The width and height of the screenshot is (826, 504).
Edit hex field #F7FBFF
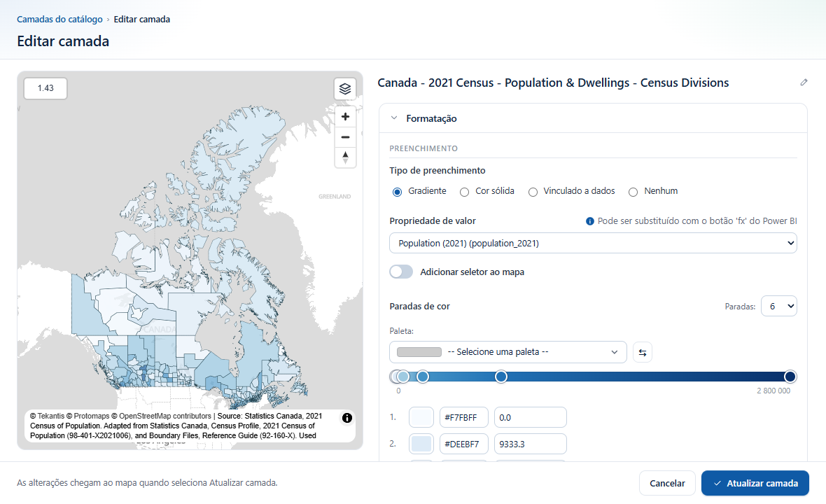[x=463, y=417]
